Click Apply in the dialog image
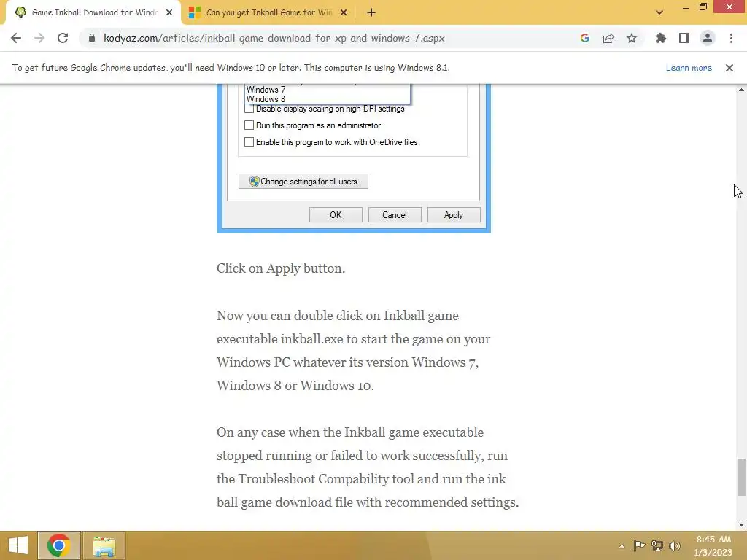Screen dimensions: 747x560 click(x=454, y=215)
